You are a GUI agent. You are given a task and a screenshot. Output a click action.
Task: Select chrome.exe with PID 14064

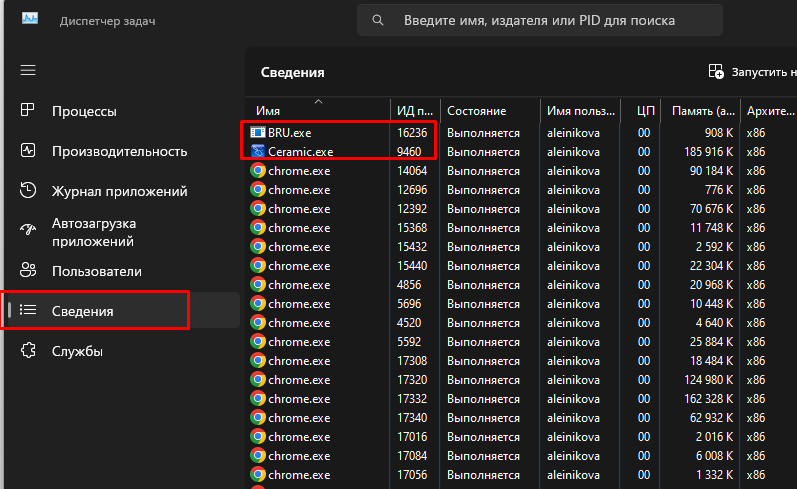(523, 171)
